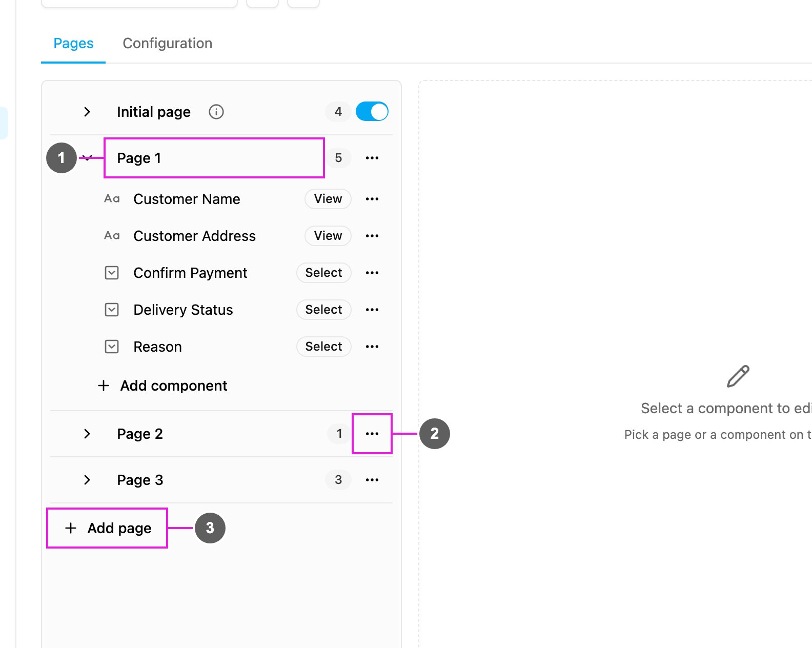Click the text-type icon beside Customer Address
This screenshot has width=812, height=648.
point(112,236)
